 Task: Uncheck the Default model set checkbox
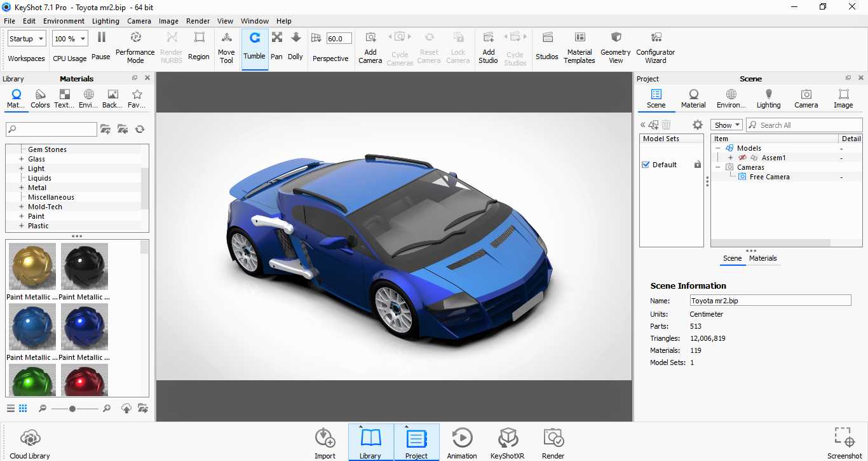pyautogui.click(x=646, y=165)
